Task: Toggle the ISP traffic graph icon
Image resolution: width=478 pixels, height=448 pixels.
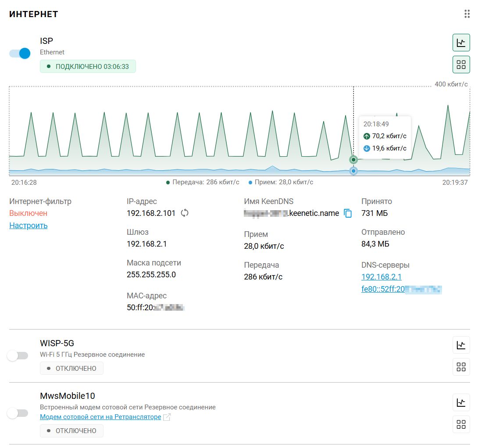Action: (x=461, y=43)
